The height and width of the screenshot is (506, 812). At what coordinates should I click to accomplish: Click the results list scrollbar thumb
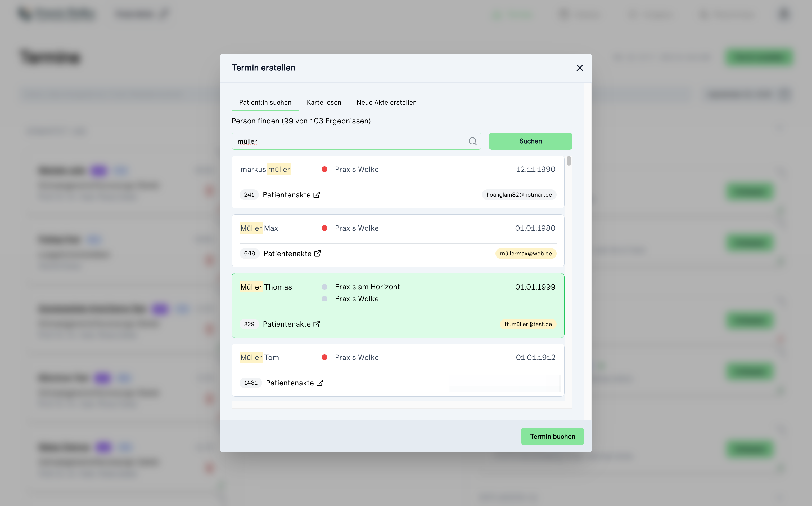click(569, 161)
